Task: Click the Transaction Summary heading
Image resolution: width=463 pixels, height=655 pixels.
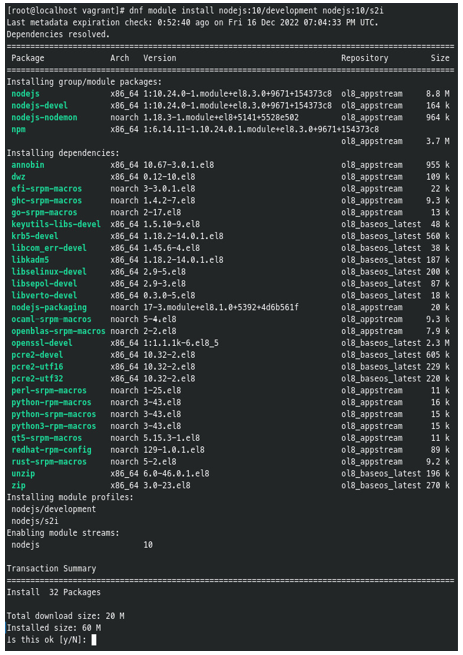Action: [51, 569]
